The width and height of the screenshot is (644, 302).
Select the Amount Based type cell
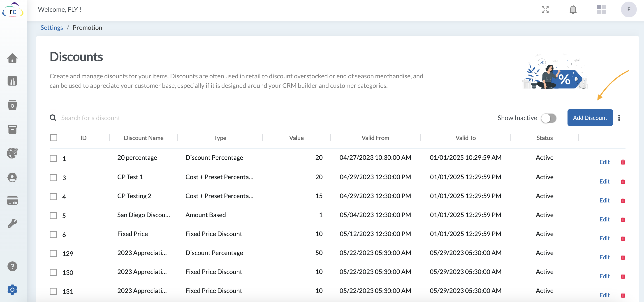click(x=206, y=215)
